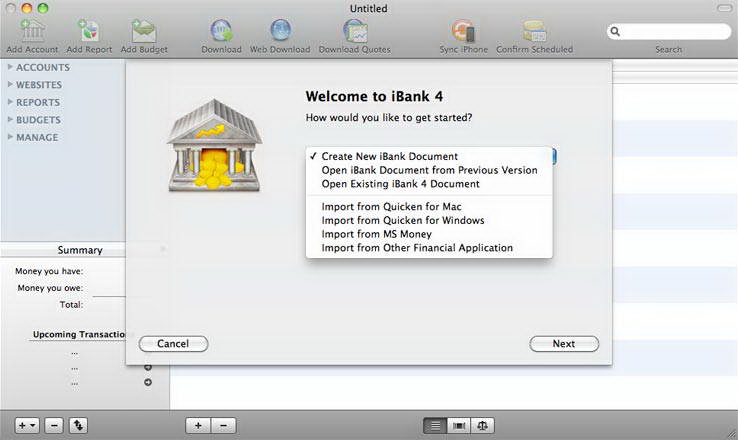Expand the MANAGE sidebar section

coord(10,137)
